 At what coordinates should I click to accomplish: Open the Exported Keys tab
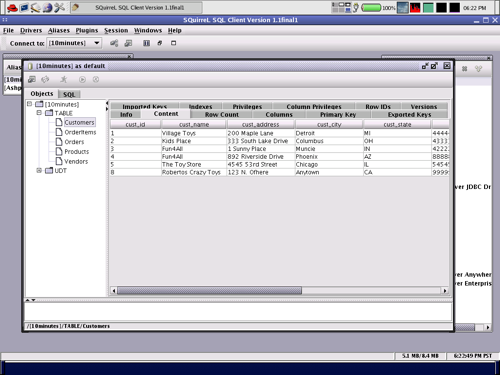click(409, 114)
